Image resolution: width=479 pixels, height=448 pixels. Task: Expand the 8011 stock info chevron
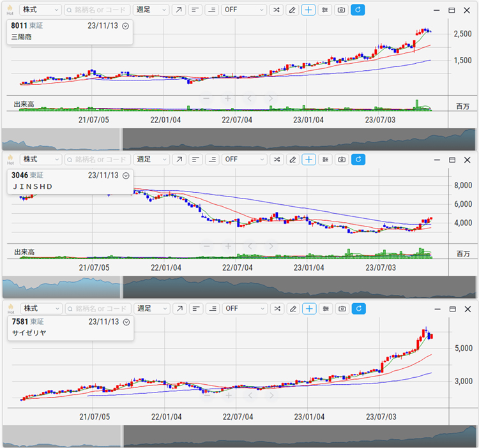point(125,26)
